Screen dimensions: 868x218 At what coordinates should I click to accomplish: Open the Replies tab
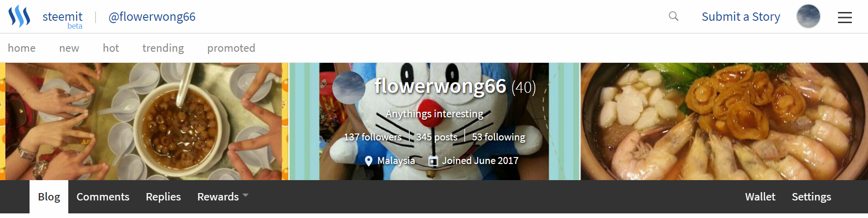163,197
